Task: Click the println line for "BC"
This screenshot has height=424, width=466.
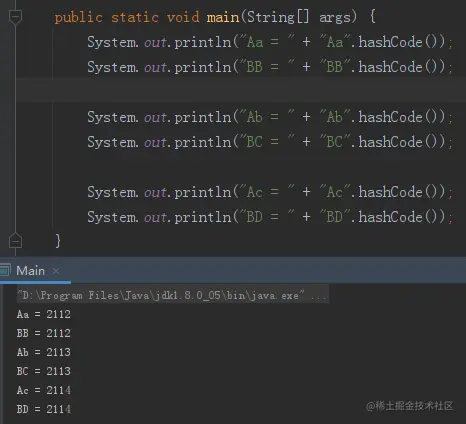Action: point(270,142)
